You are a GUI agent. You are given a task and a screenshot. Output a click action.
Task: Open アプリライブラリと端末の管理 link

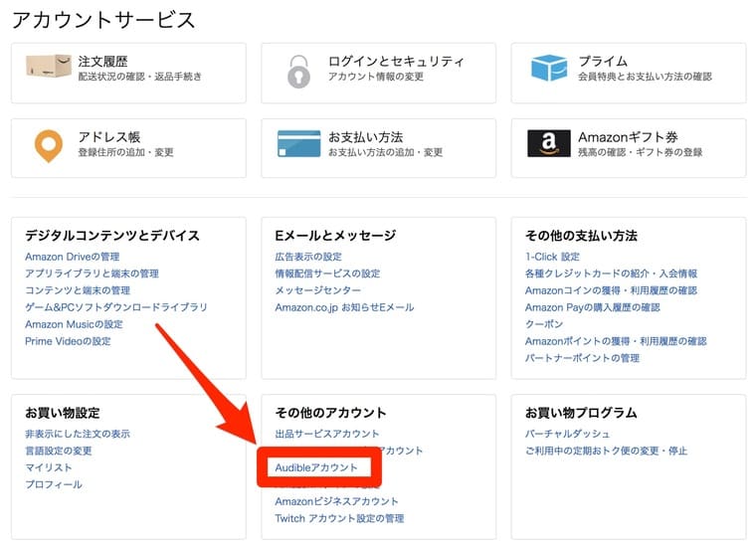(x=93, y=274)
